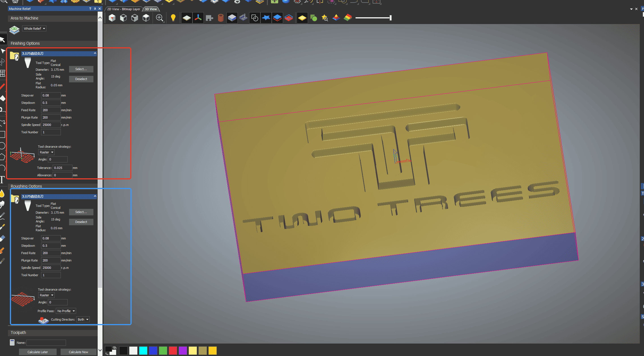The image size is (644, 356).
Task: Click the blue star relief icon
Action: (266, 18)
